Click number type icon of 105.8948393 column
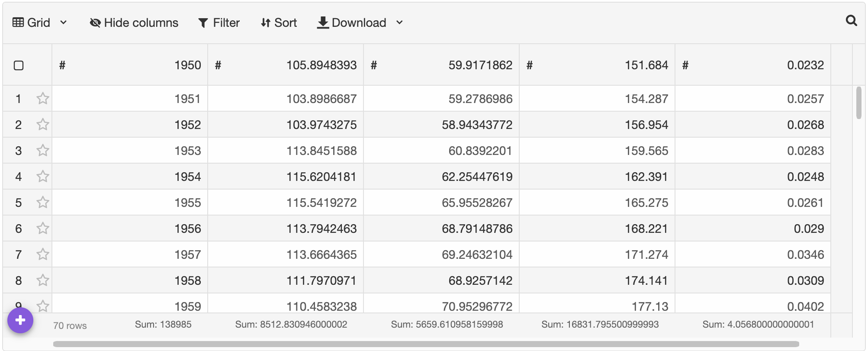The width and height of the screenshot is (868, 351). [x=218, y=65]
